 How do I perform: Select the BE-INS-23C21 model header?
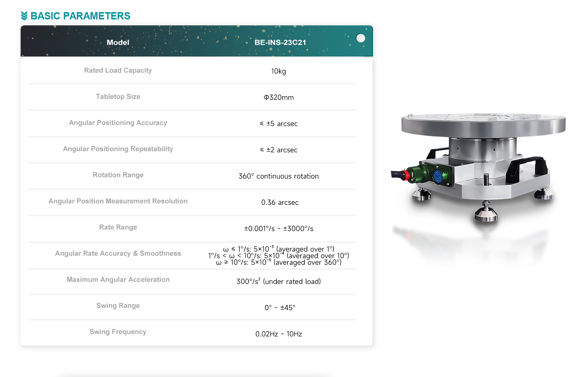point(280,43)
